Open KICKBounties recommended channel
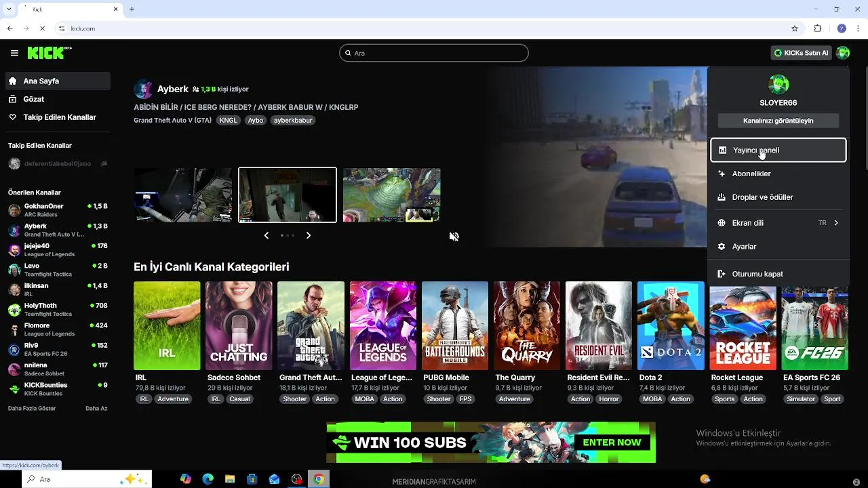 click(x=57, y=389)
